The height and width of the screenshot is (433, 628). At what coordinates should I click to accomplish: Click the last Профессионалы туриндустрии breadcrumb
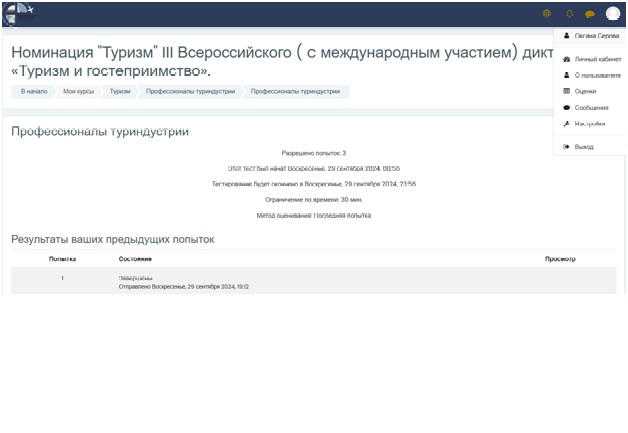(x=295, y=91)
